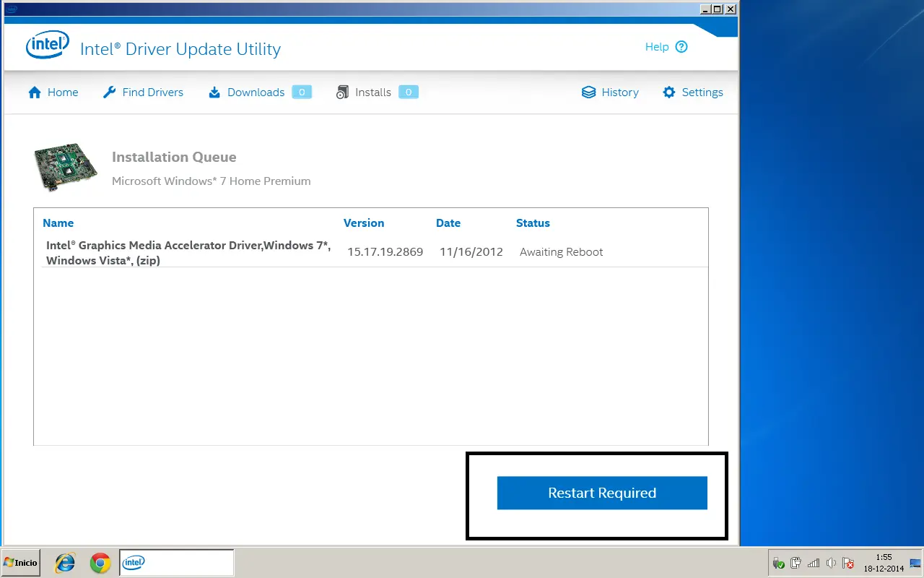924x578 pixels.
Task: Click the Version column header
Action: pyautogui.click(x=364, y=223)
